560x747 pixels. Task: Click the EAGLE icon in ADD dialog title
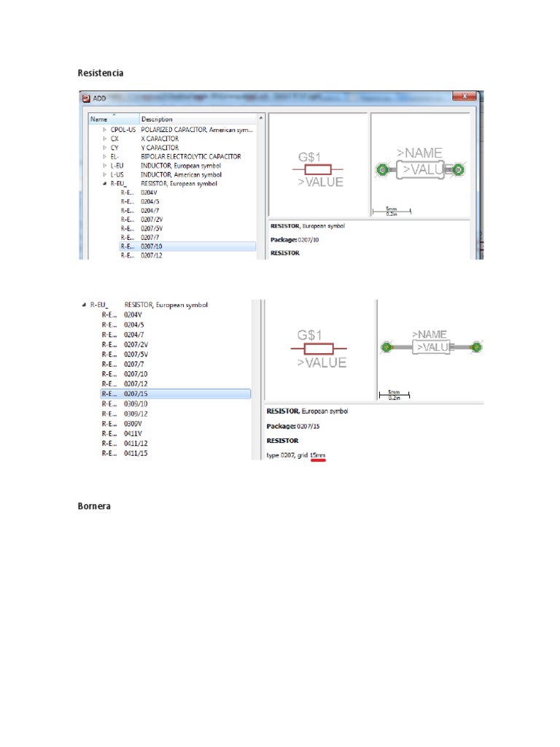(86, 98)
